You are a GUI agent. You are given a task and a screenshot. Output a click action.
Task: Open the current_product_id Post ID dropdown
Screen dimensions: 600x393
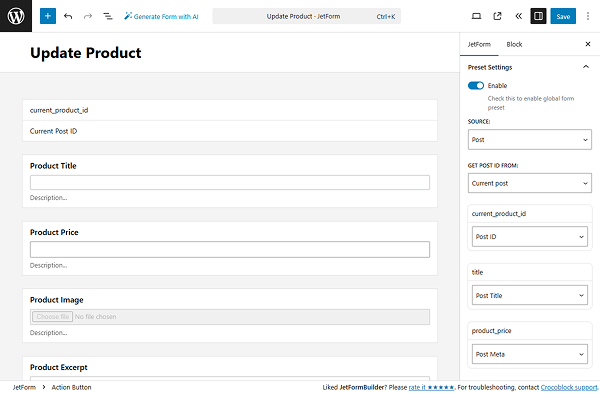point(530,236)
